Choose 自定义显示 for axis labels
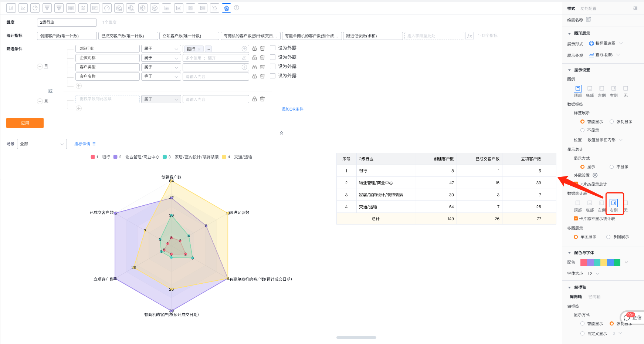Image resolution: width=644 pixels, height=344 pixels. pyautogui.click(x=582, y=334)
